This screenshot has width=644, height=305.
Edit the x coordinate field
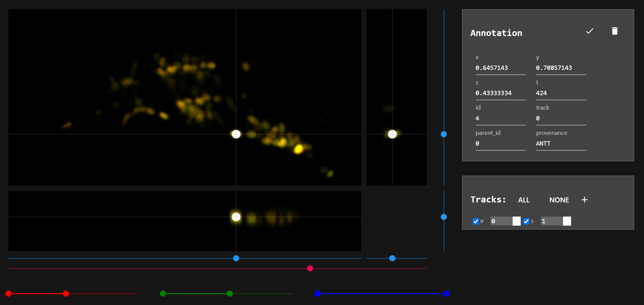tap(501, 68)
